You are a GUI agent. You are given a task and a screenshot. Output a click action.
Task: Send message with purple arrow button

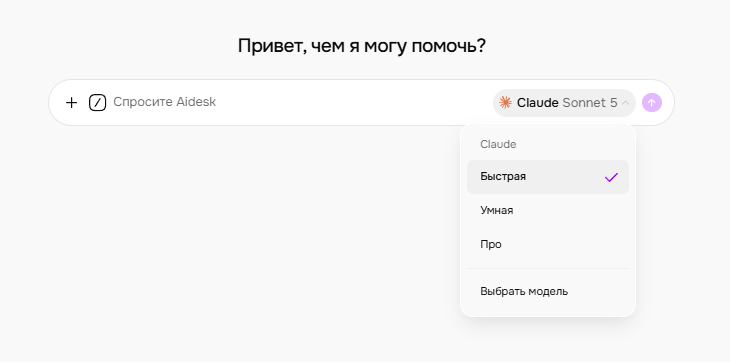652,102
